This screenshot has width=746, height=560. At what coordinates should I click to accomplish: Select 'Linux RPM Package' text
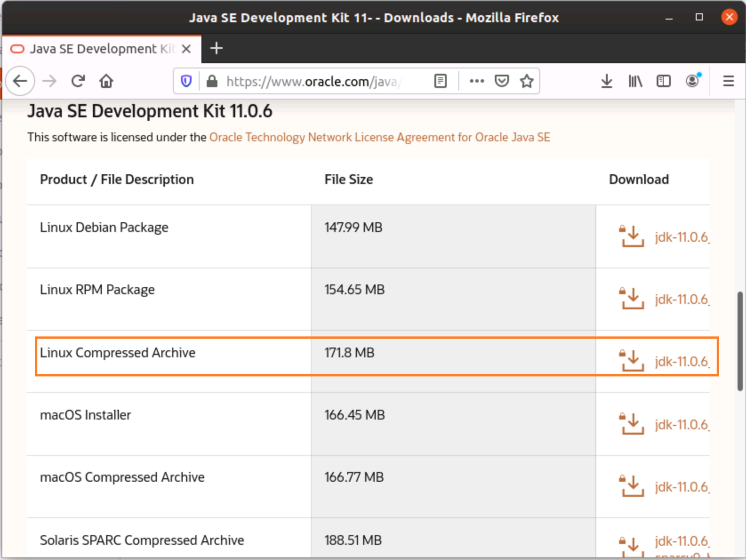coord(97,289)
